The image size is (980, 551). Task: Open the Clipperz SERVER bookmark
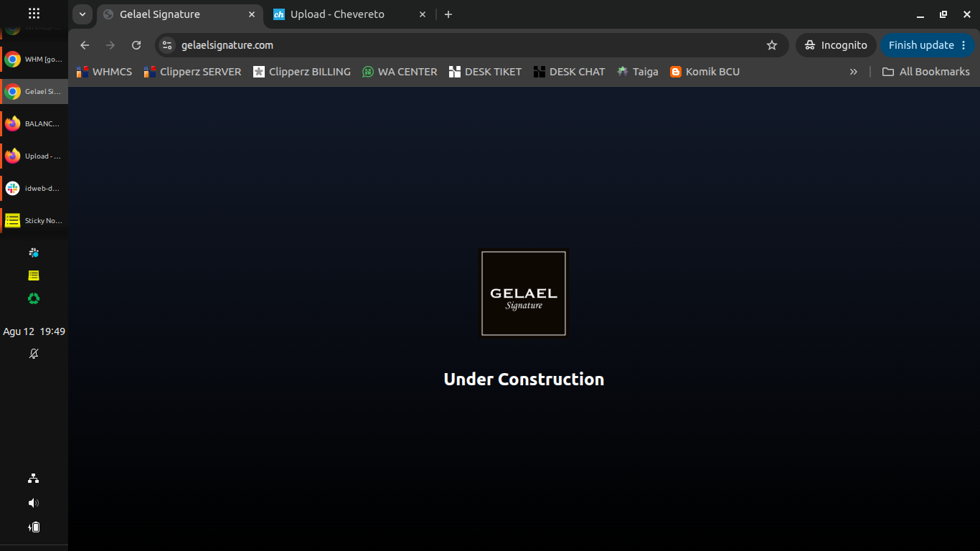coord(192,72)
